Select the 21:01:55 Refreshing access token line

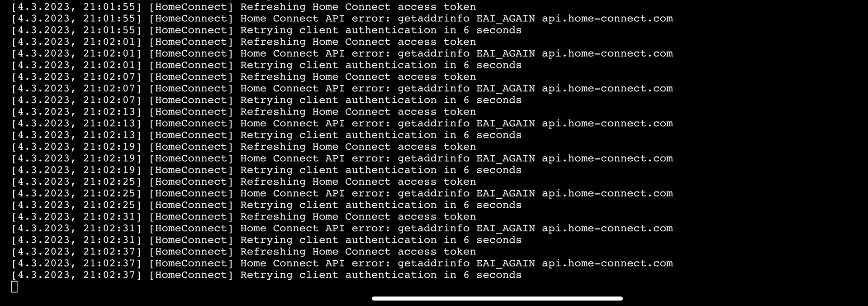(x=244, y=7)
